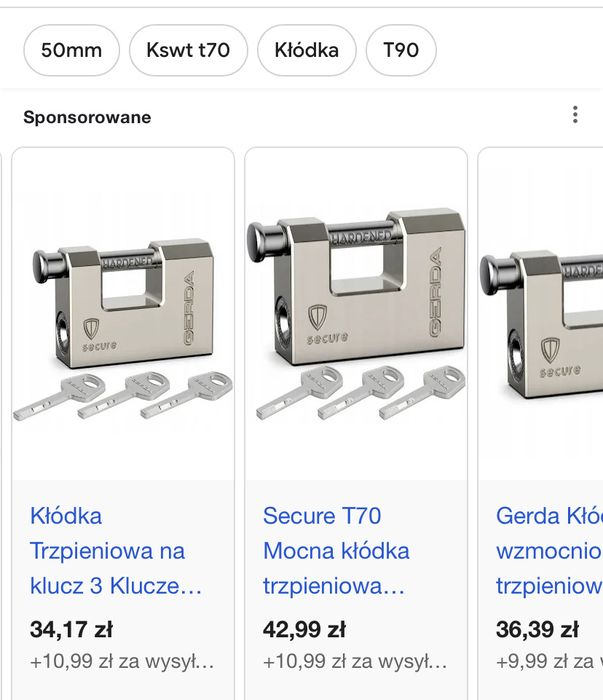The width and height of the screenshot is (603, 700).
Task: Tap the Kłódka suggestion chip
Action: tap(307, 50)
